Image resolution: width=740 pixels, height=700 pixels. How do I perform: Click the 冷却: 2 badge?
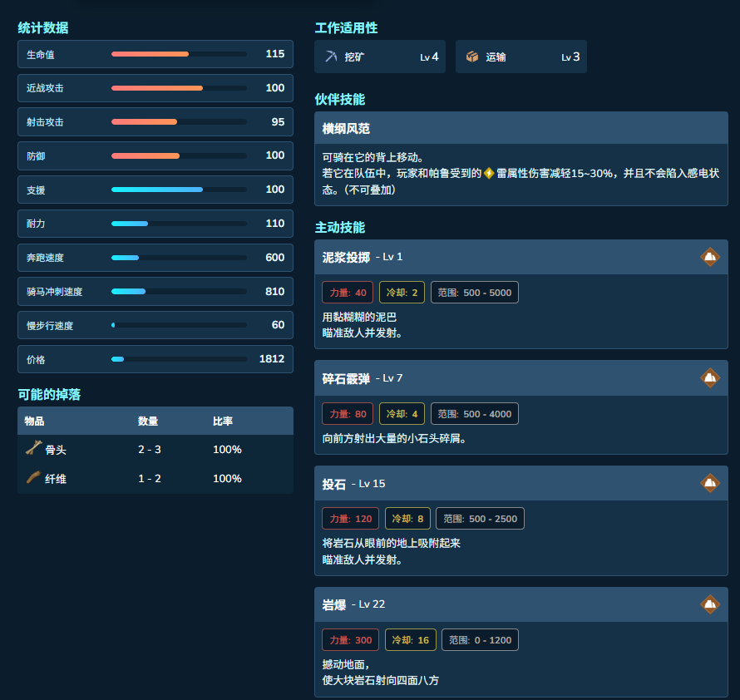pyautogui.click(x=402, y=293)
